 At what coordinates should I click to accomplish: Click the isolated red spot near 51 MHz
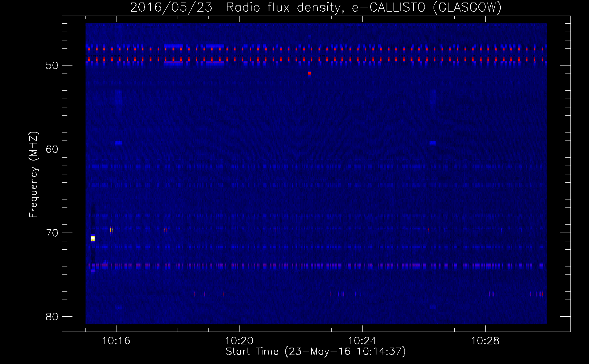(x=310, y=74)
